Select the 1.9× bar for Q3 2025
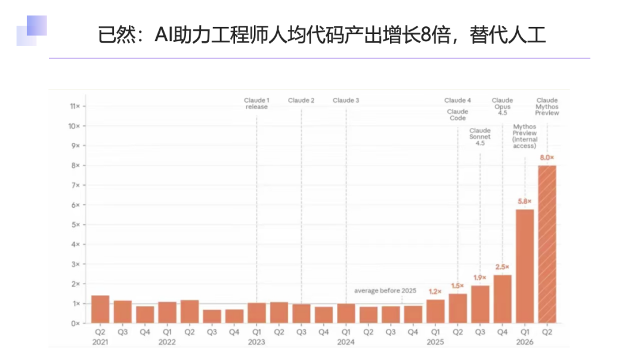This screenshot has width=644, height=363. [x=480, y=304]
